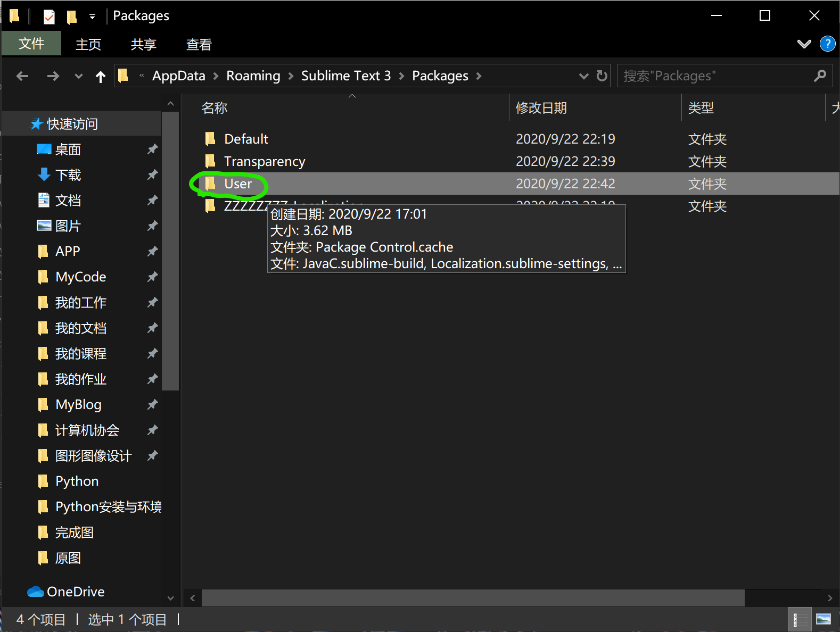Open 桌面 in quick access
840x632 pixels.
[x=68, y=149]
